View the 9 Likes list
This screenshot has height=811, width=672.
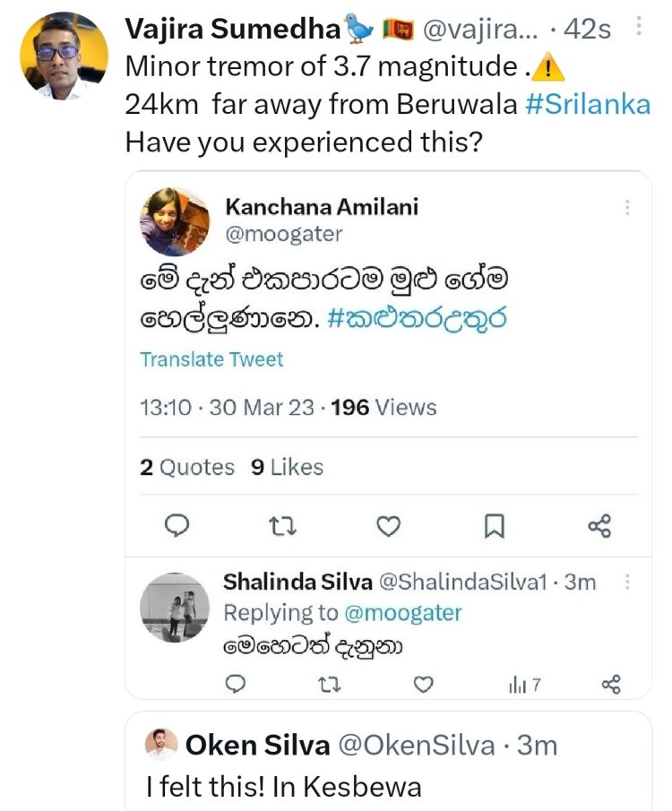287,467
